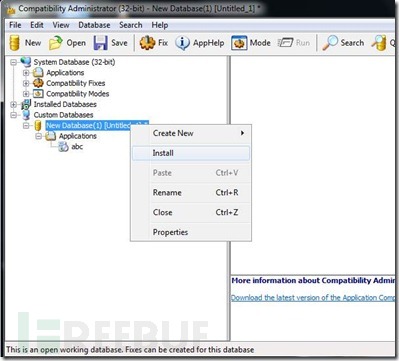Choose Install from the context menu
Image resolution: width=399 pixels, height=361 pixels.
pyautogui.click(x=191, y=153)
